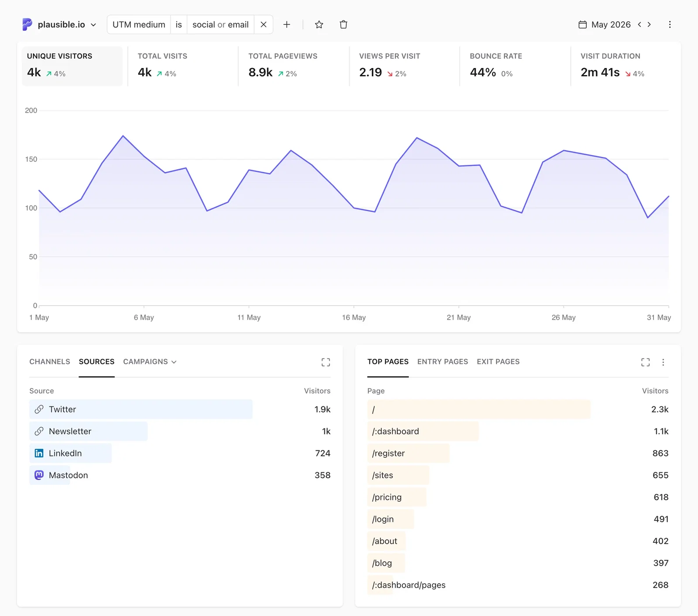Select the Views Per Visit metric
Viewport: 698px width, 616px height.
tap(404, 66)
